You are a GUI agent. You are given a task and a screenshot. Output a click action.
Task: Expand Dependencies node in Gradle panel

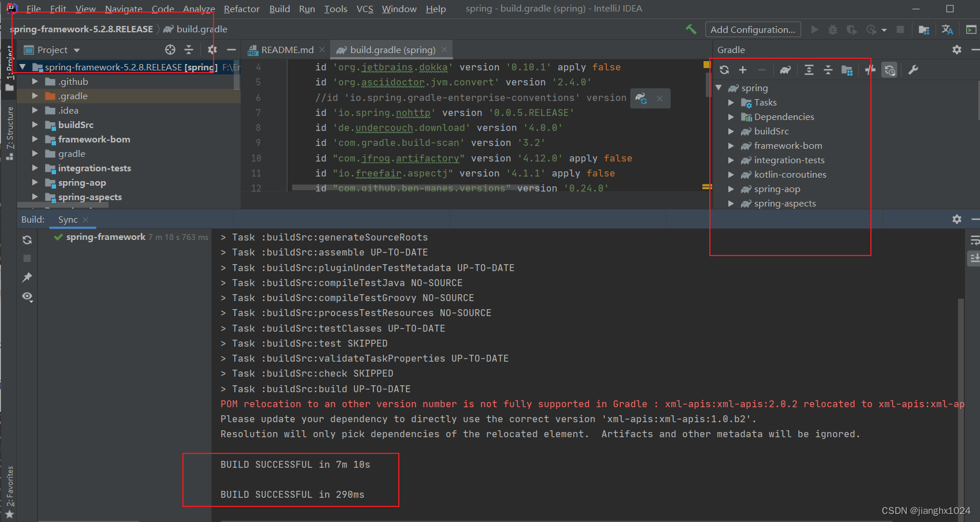731,117
